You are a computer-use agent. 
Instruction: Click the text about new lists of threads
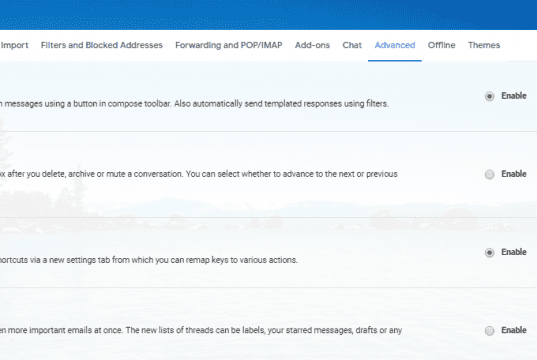point(201,330)
